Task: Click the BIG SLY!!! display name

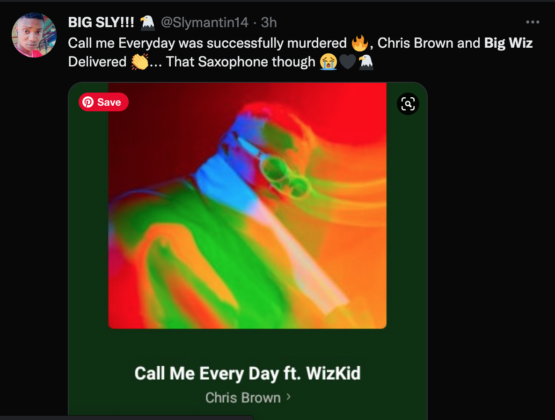Action: (101, 22)
